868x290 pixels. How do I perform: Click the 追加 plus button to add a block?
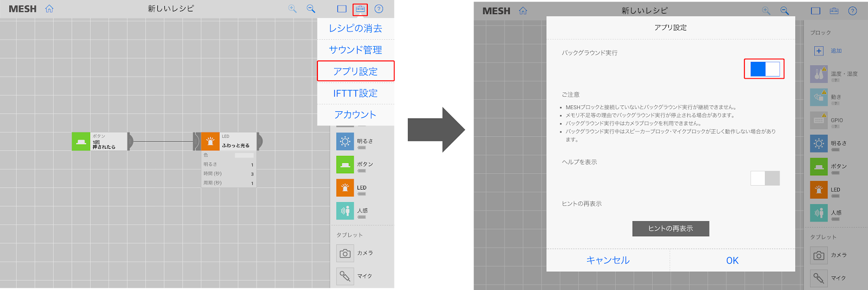pos(819,51)
